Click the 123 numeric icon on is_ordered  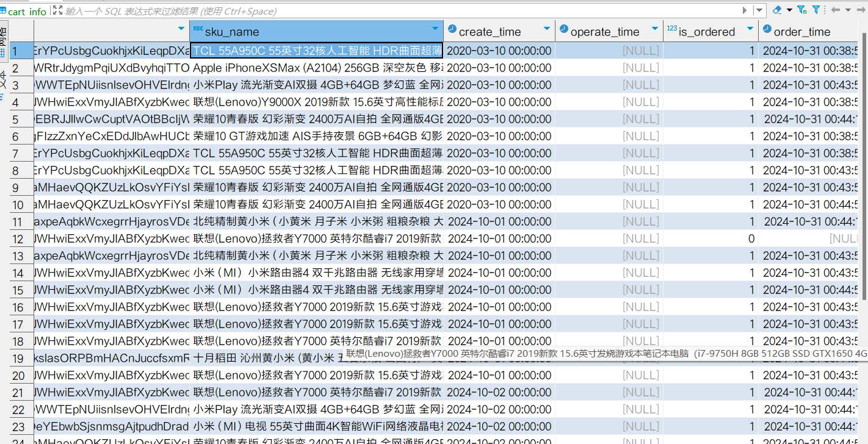(x=672, y=29)
